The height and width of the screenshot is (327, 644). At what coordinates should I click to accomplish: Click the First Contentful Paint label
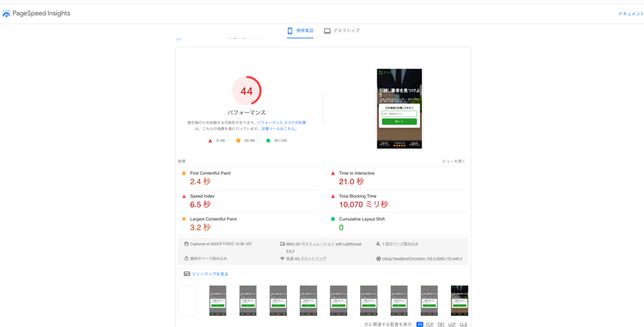pos(210,173)
